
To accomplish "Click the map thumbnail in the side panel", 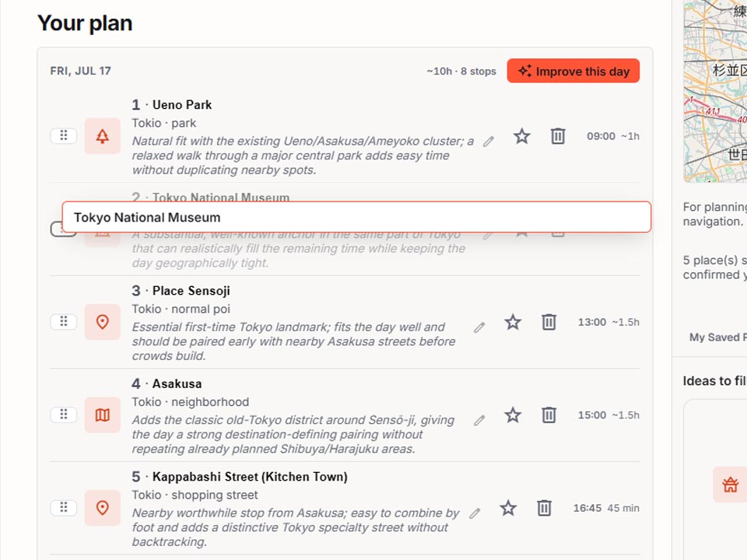I will click(715, 90).
